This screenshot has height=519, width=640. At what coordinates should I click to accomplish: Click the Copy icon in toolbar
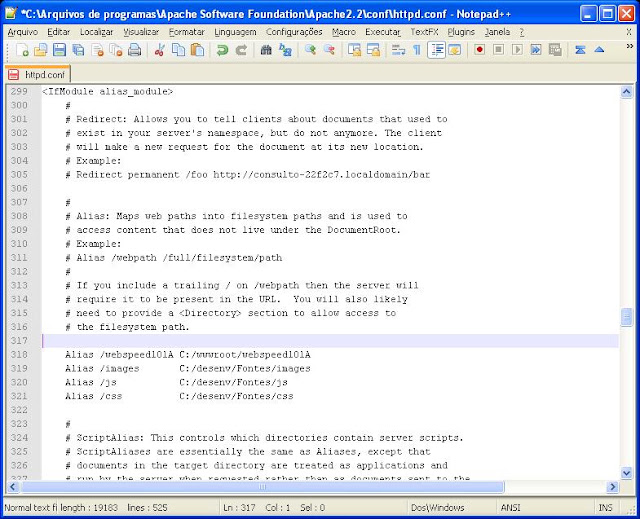178,50
